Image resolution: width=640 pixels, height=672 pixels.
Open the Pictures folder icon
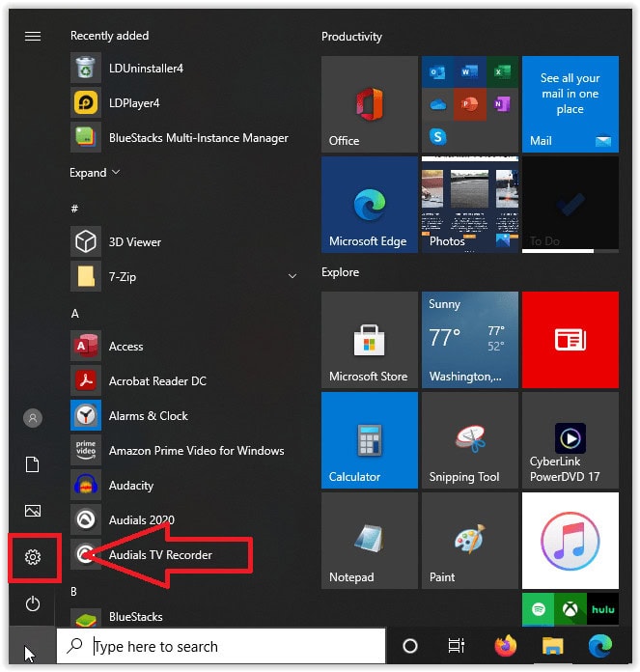tap(33, 511)
